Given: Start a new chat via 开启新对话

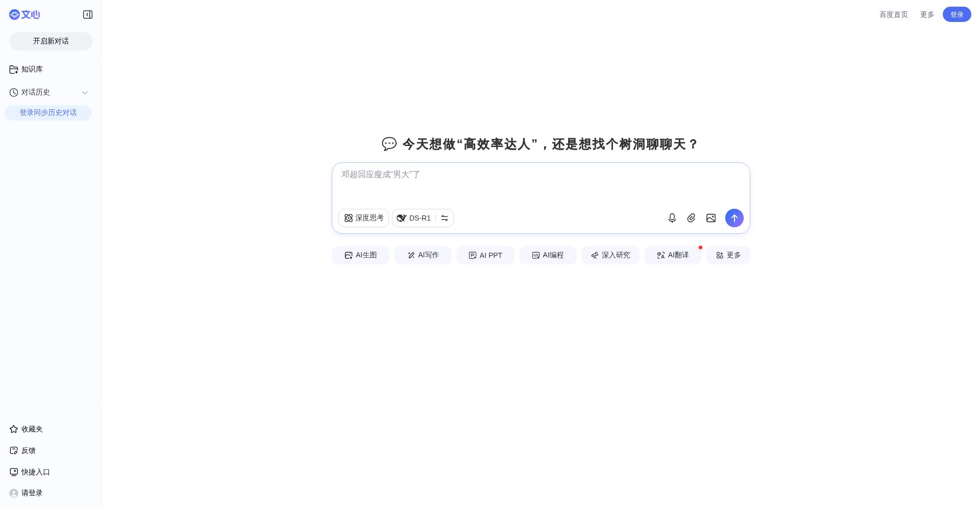Looking at the screenshot, I should 51,41.
